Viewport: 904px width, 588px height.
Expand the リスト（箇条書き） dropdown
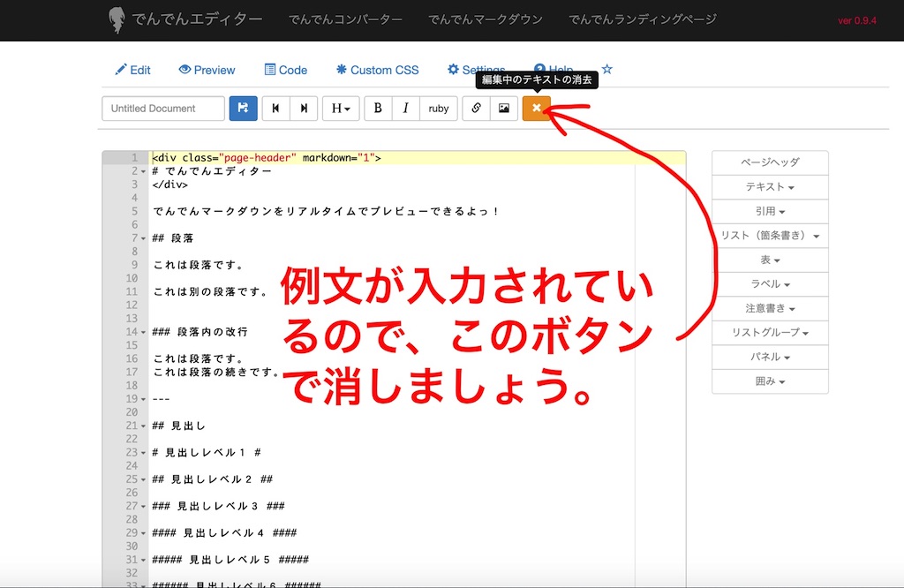tap(770, 236)
